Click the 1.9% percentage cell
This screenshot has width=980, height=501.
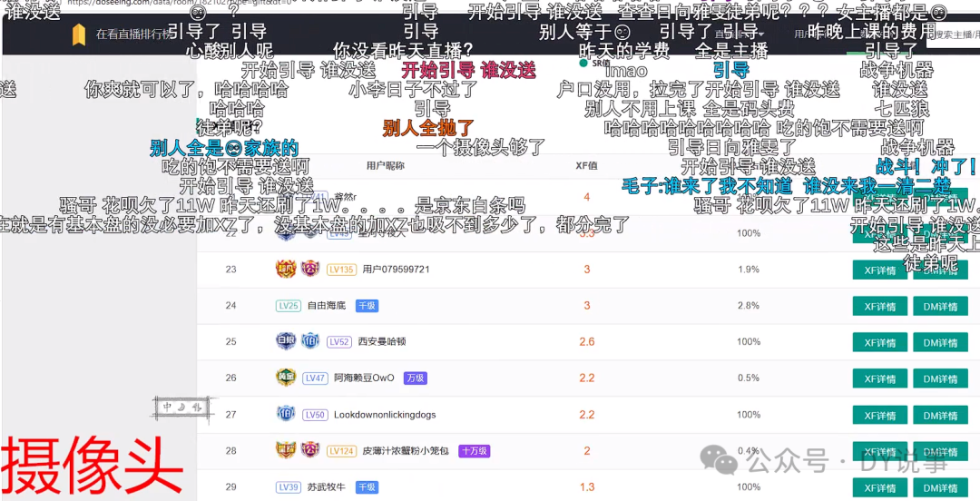(x=749, y=270)
